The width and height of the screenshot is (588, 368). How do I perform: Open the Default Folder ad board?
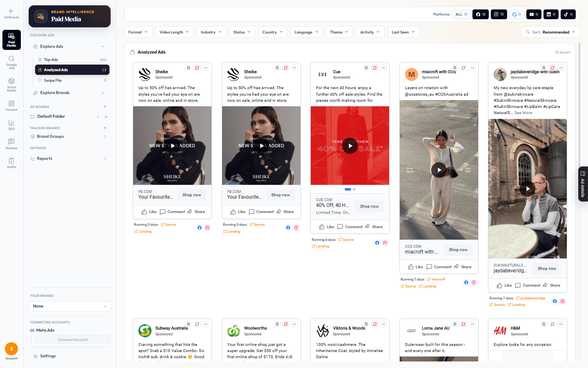[x=51, y=117]
